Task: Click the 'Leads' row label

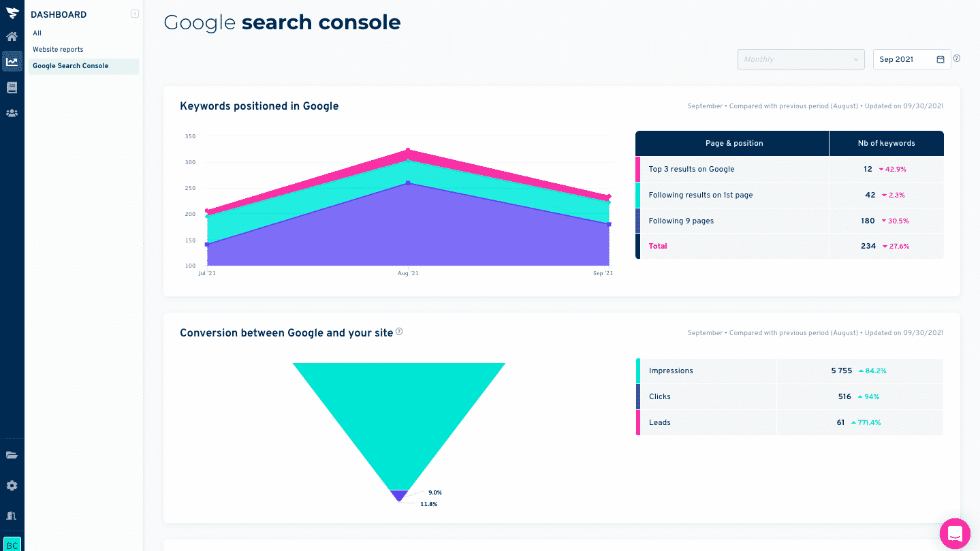Action: [660, 423]
